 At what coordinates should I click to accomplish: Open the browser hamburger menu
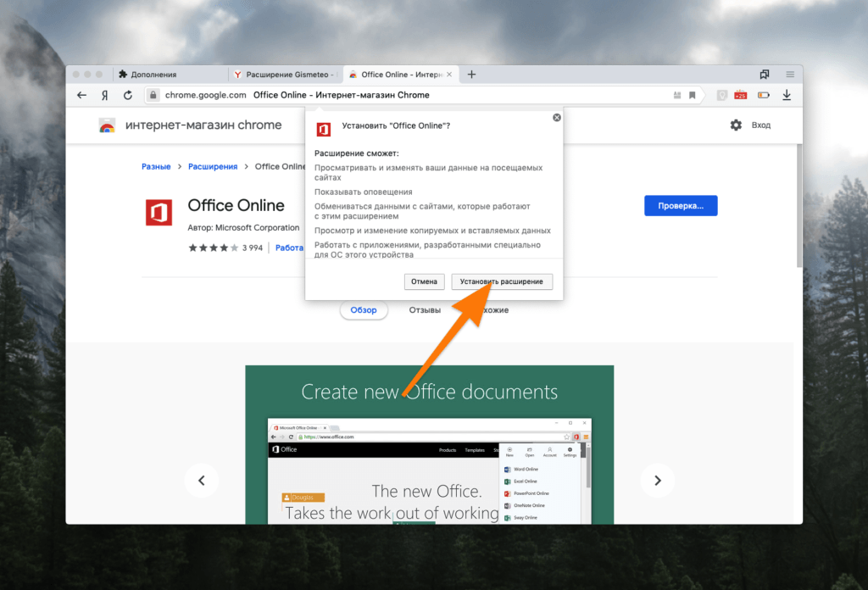790,74
